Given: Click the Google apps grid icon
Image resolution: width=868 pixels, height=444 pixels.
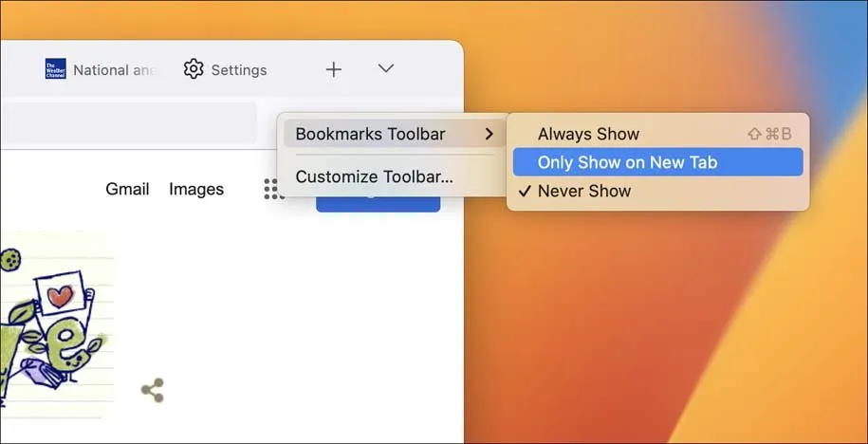Looking at the screenshot, I should tap(272, 191).
